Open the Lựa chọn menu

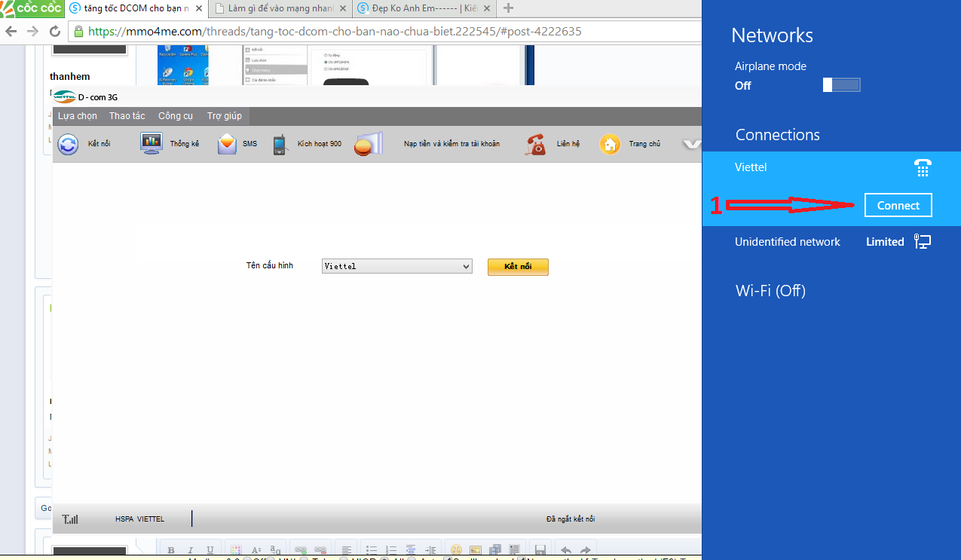point(78,116)
